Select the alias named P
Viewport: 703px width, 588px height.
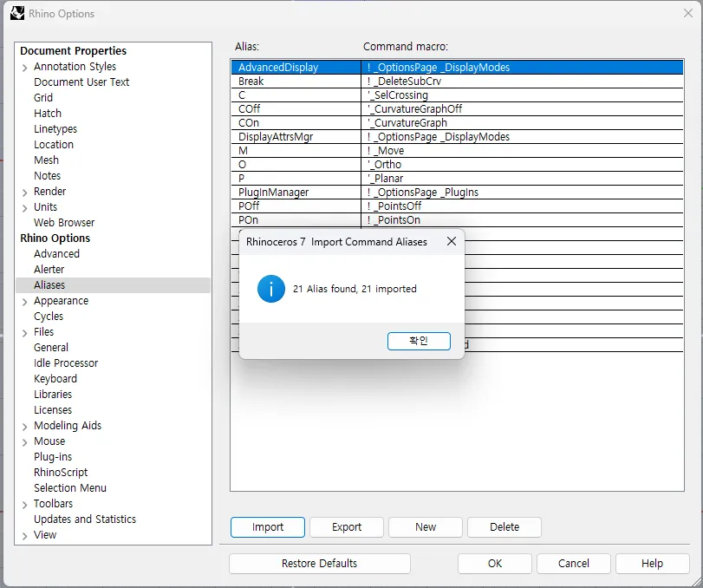click(296, 179)
